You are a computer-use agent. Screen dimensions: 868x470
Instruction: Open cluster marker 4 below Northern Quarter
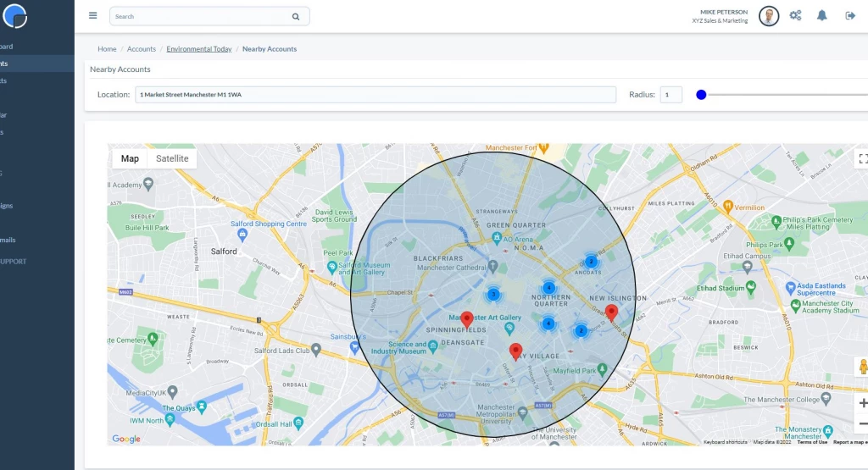click(x=548, y=324)
